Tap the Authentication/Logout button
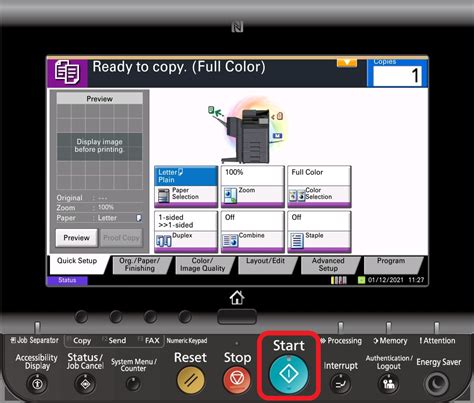 click(389, 384)
